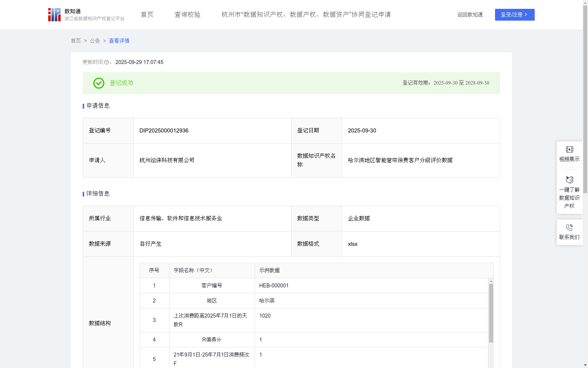Click the green 登记成功 checkmark icon
Screen dimensions: 588x368
[98, 83]
